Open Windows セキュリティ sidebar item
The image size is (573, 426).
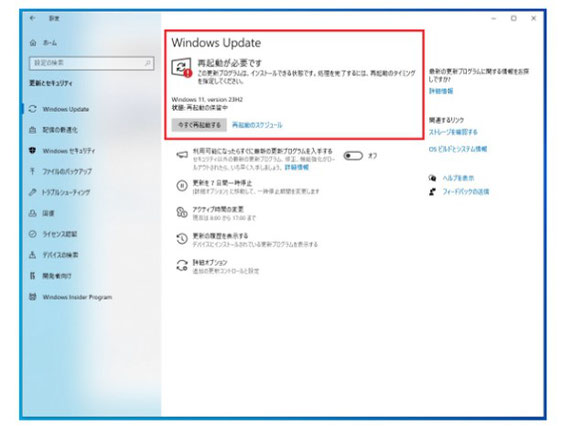click(69, 151)
